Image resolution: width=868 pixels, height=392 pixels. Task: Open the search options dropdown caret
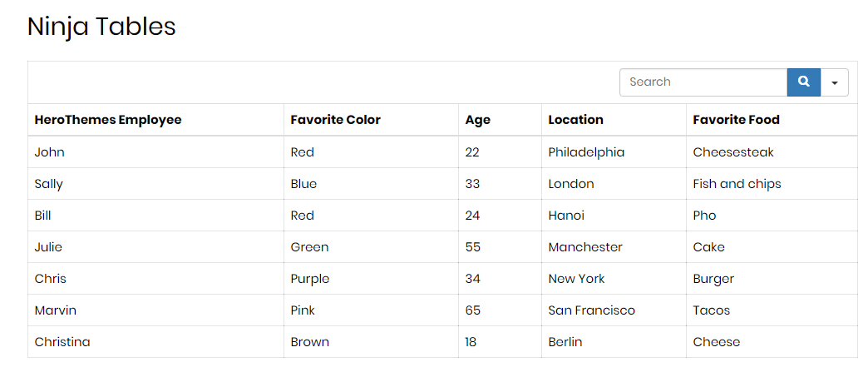tap(834, 82)
